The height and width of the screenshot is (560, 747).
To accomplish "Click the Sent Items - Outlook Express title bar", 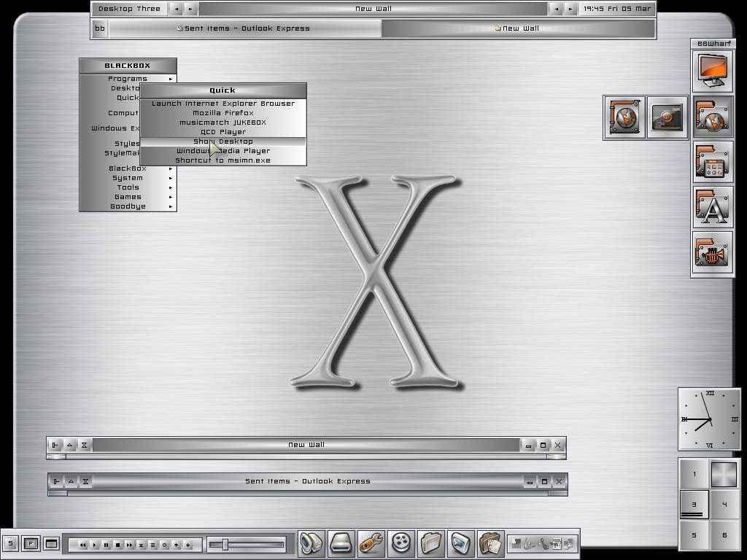I will pyautogui.click(x=308, y=481).
